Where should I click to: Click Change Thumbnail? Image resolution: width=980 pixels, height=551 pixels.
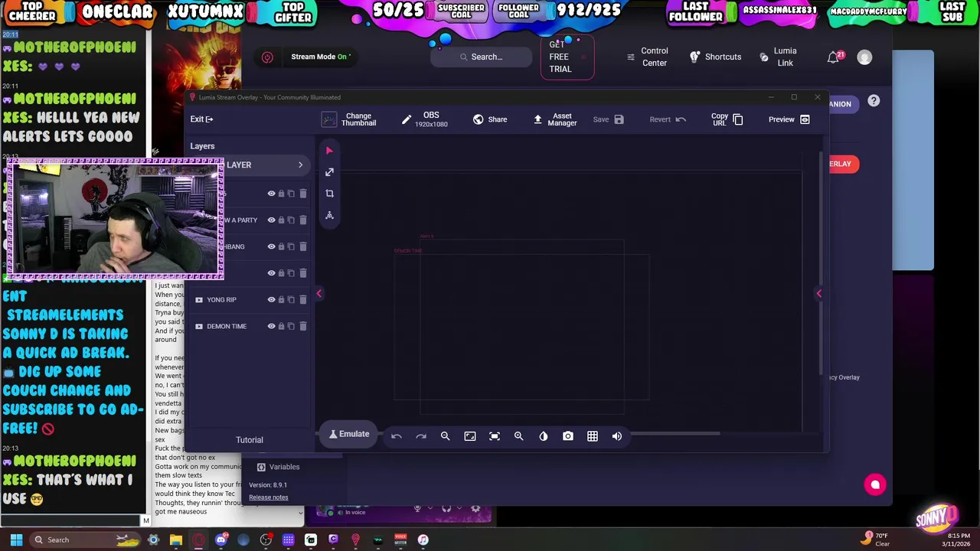click(349, 119)
